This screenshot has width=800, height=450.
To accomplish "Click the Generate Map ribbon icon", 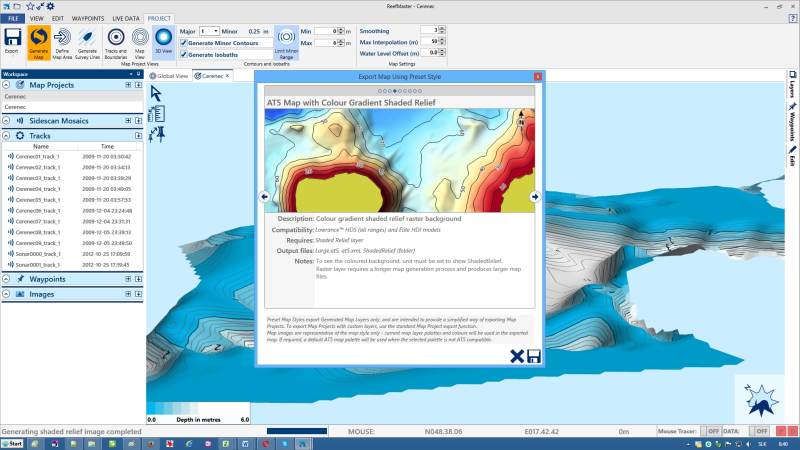I will [37, 41].
